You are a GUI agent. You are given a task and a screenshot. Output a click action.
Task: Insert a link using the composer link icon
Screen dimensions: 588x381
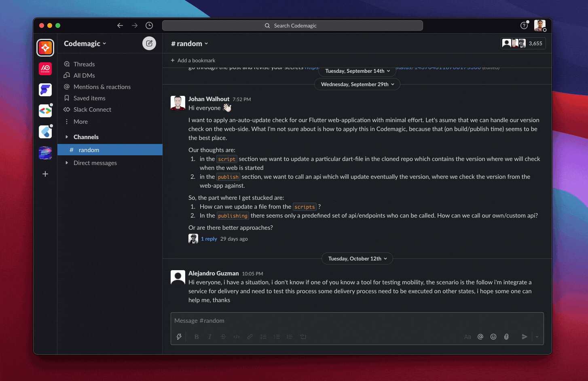click(x=250, y=337)
